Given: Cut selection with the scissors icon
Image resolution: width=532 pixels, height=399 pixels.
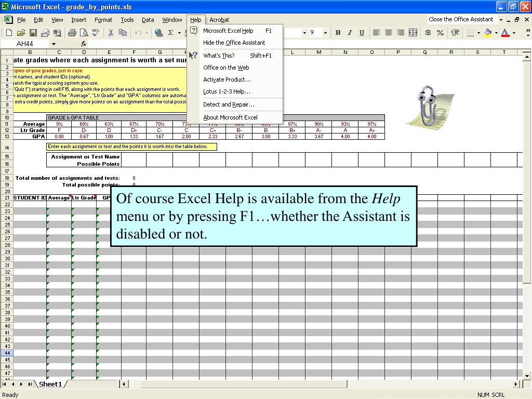Looking at the screenshot, I should [x=111, y=33].
